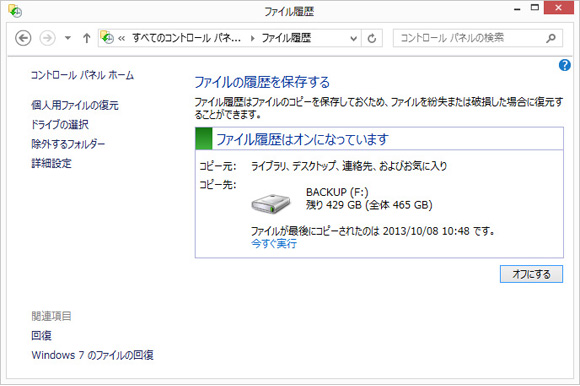Image resolution: width=580 pixels, height=386 pixels.
Task: Click the BACKUP (F:) drive icon
Action: [x=271, y=203]
